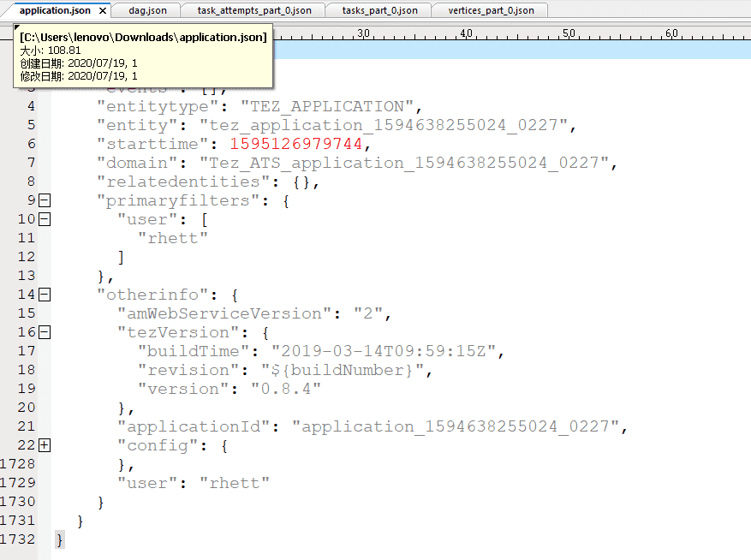Close the application.json tab

pos(103,10)
